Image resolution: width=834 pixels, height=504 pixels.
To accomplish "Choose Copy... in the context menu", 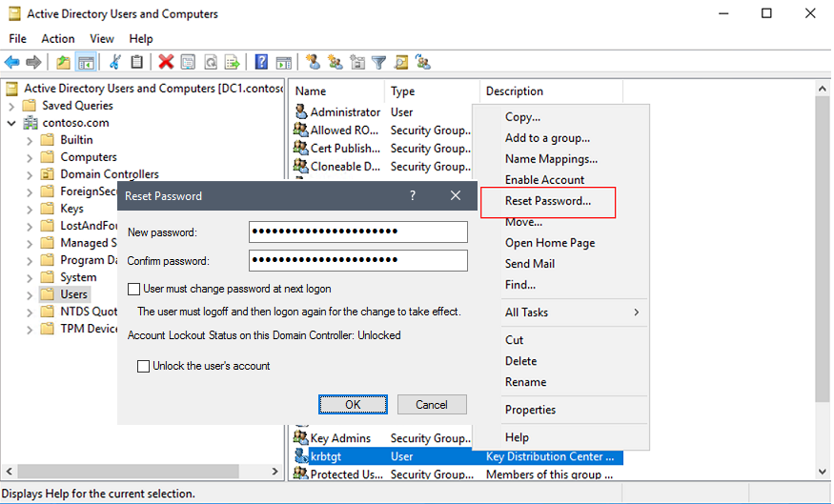I will coord(522,117).
